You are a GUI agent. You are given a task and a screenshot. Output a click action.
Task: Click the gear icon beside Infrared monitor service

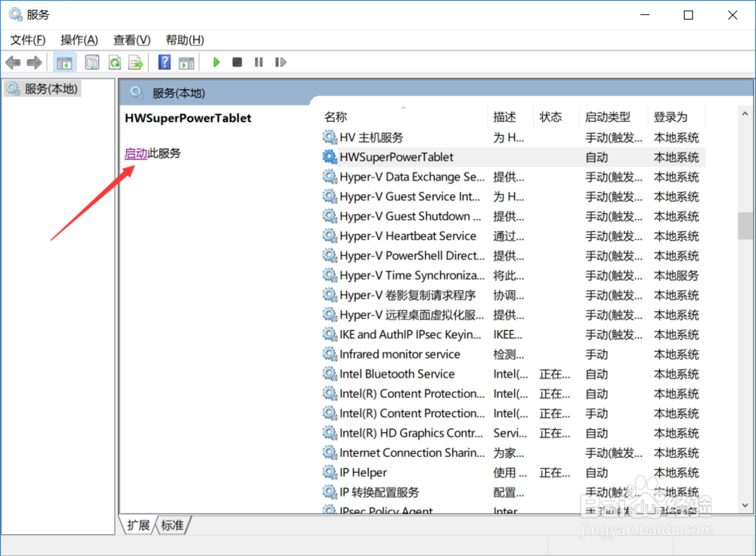(330, 354)
